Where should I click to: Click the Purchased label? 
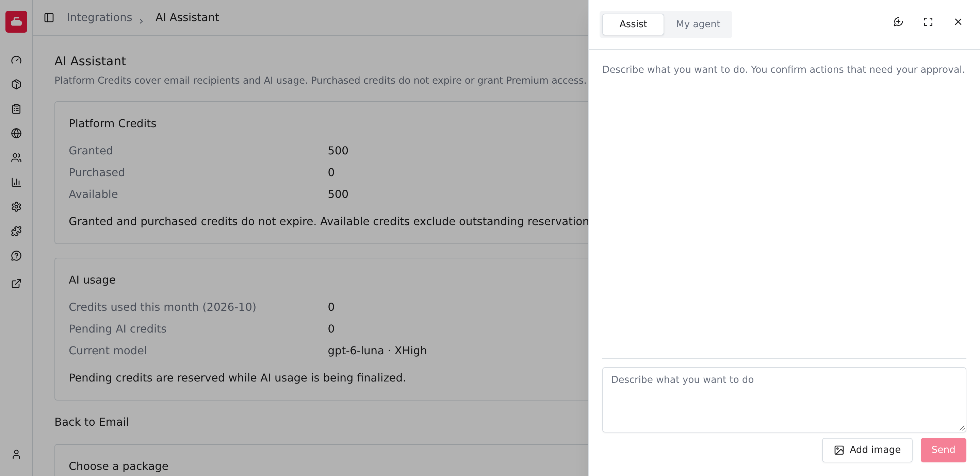pos(97,173)
